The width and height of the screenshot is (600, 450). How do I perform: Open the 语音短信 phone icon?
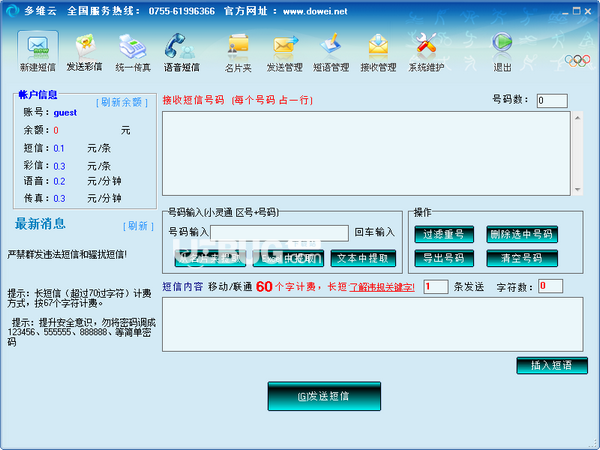pos(181,52)
